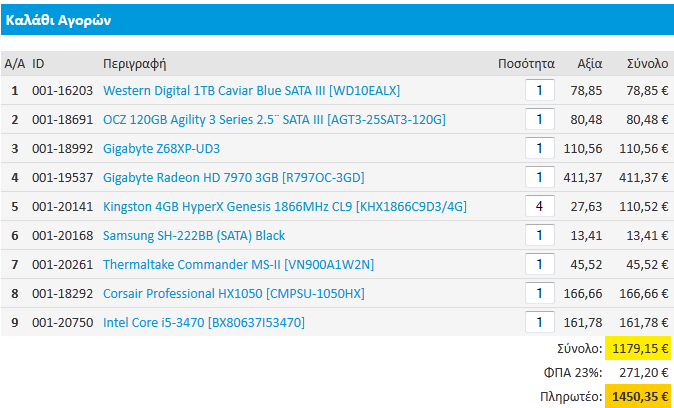
Task: Click the Ποσότητα column header
Action: coord(526,64)
